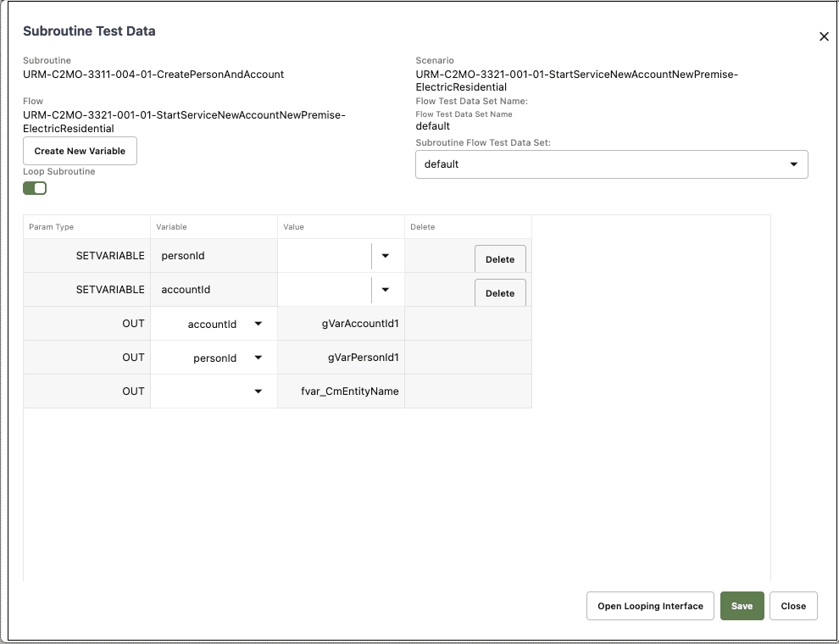
Task: Open the empty variable dropdown beside fvar_CmEntityName
Action: [258, 391]
